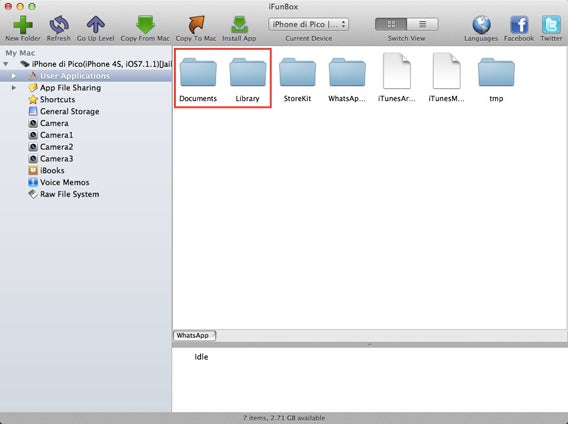This screenshot has width=568, height=424.
Task: Select the tmp folder
Action: tap(496, 80)
